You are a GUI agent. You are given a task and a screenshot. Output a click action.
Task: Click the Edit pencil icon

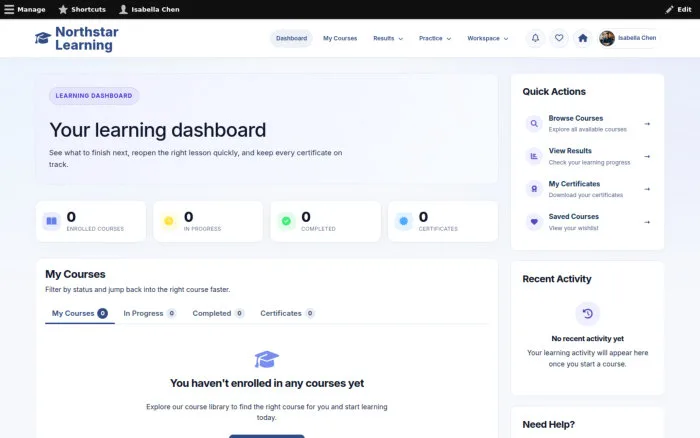[x=669, y=9]
